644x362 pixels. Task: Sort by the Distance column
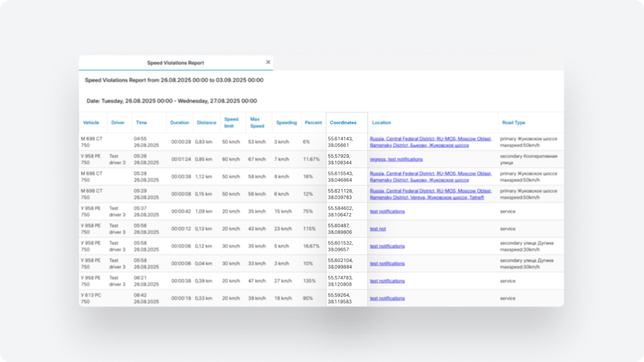pos(206,123)
